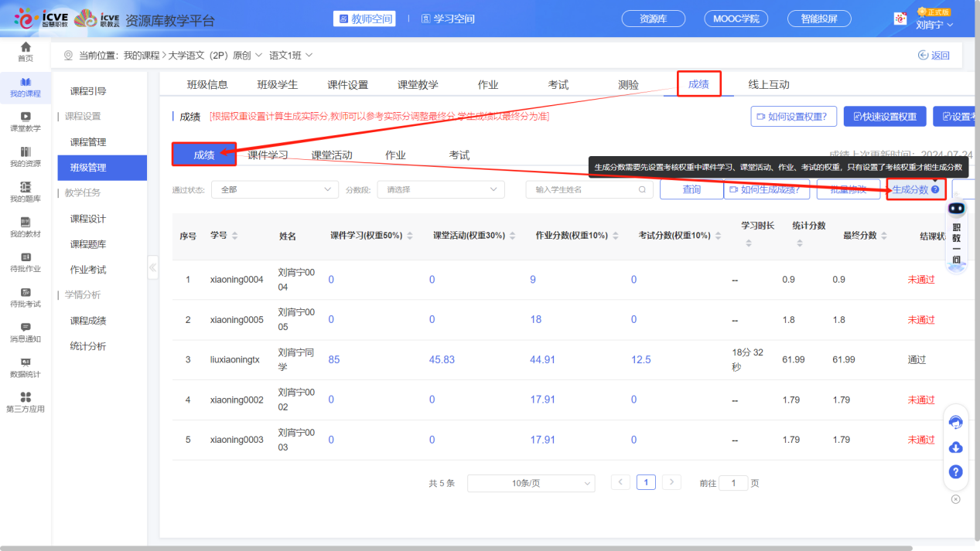980x551 pixels.
Task: Click the download icon on right edge
Action: pos(955,447)
